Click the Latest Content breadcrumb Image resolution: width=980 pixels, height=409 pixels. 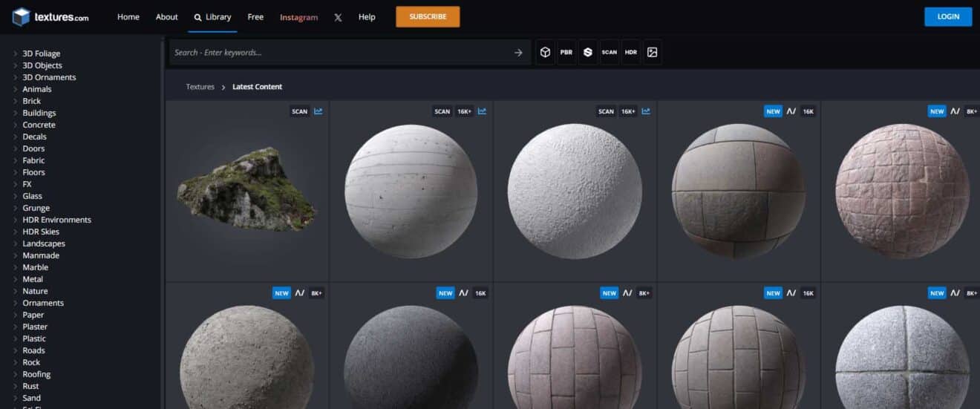pos(257,87)
